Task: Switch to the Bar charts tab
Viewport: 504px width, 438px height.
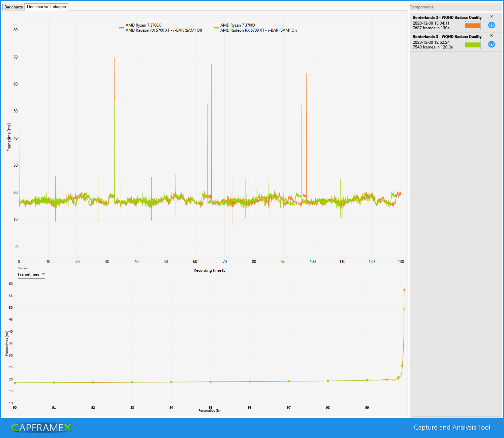Action: (13, 7)
